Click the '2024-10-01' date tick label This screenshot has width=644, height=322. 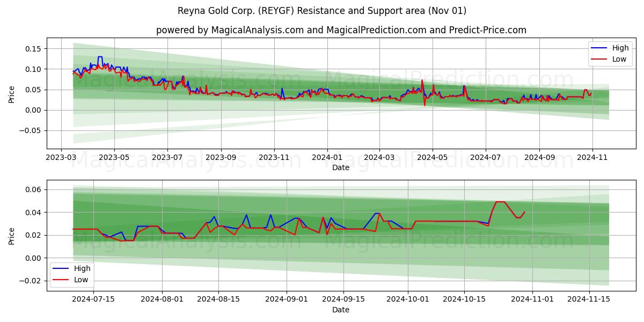coord(408,300)
